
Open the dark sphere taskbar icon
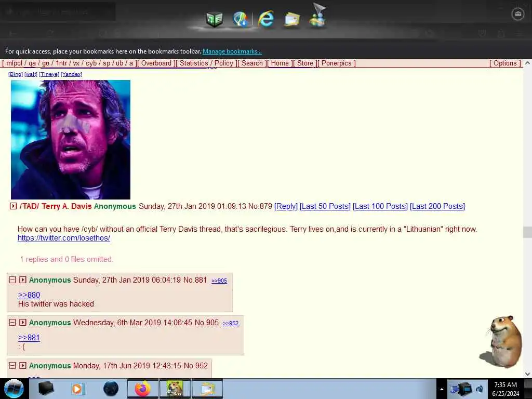(x=111, y=389)
